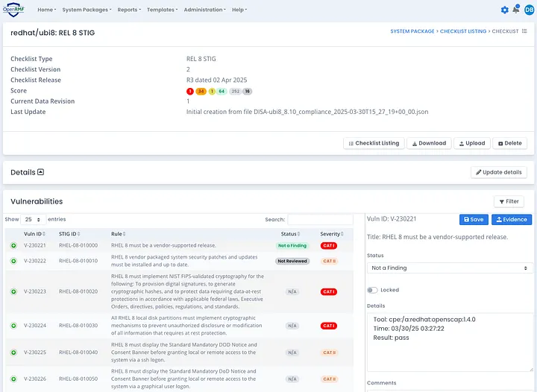Expand the V-230222 row green plus icon
Image resolution: width=537 pixels, height=392 pixels.
[13, 261]
